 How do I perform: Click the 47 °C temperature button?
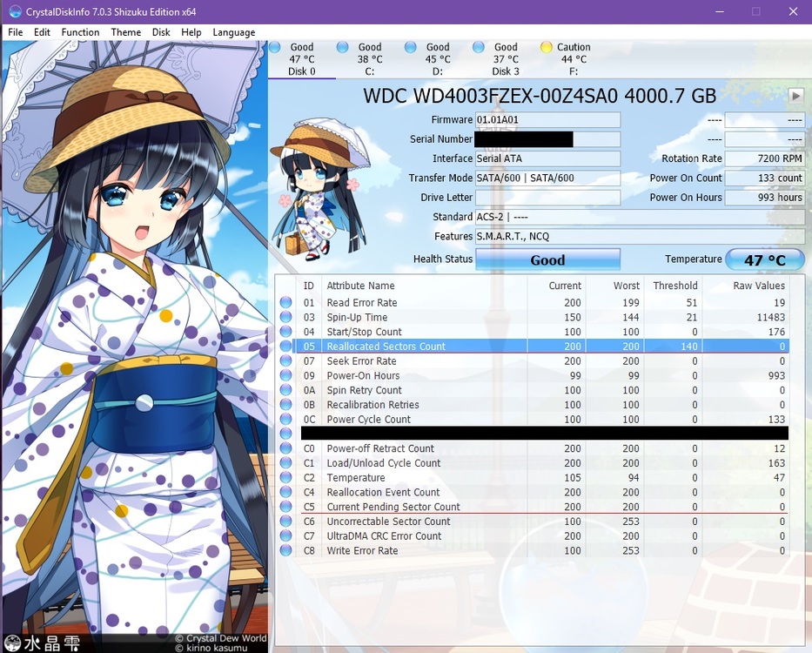point(764,259)
